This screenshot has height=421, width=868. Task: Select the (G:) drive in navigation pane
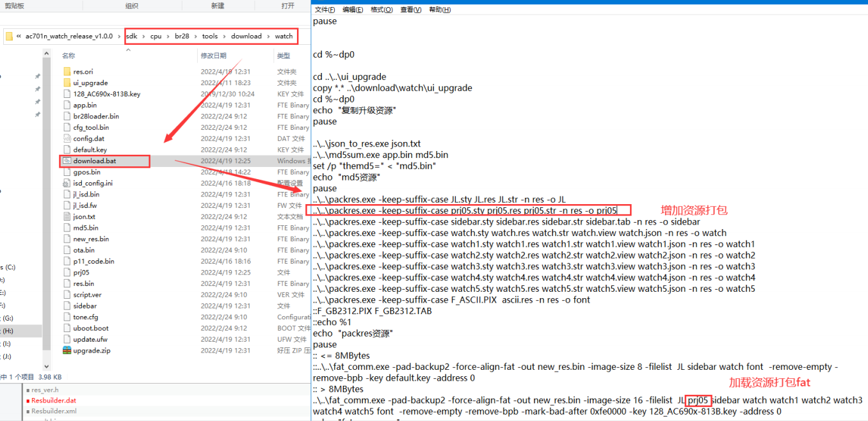click(x=8, y=318)
